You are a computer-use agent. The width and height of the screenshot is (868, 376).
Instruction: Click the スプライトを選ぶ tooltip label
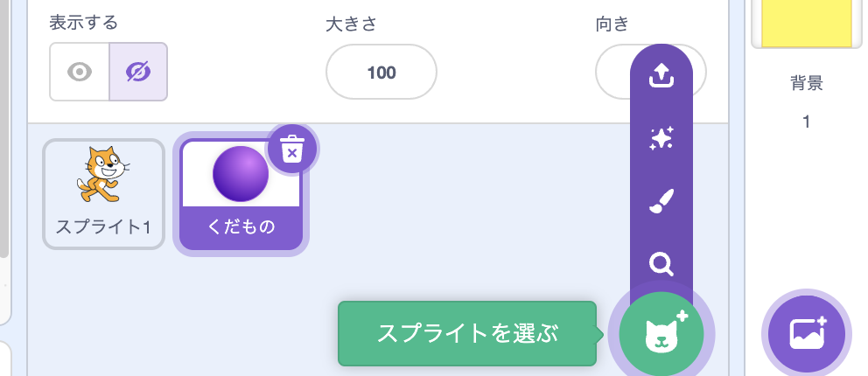(x=467, y=334)
